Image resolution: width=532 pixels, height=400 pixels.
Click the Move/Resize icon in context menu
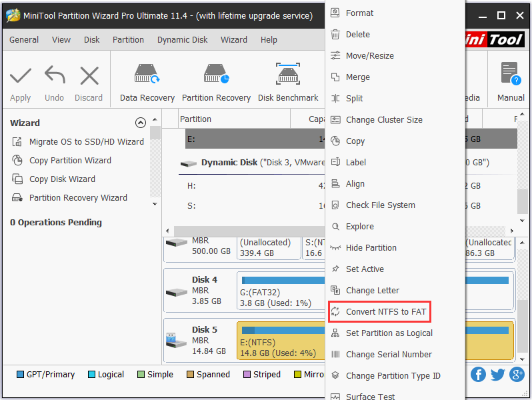pyautogui.click(x=335, y=55)
